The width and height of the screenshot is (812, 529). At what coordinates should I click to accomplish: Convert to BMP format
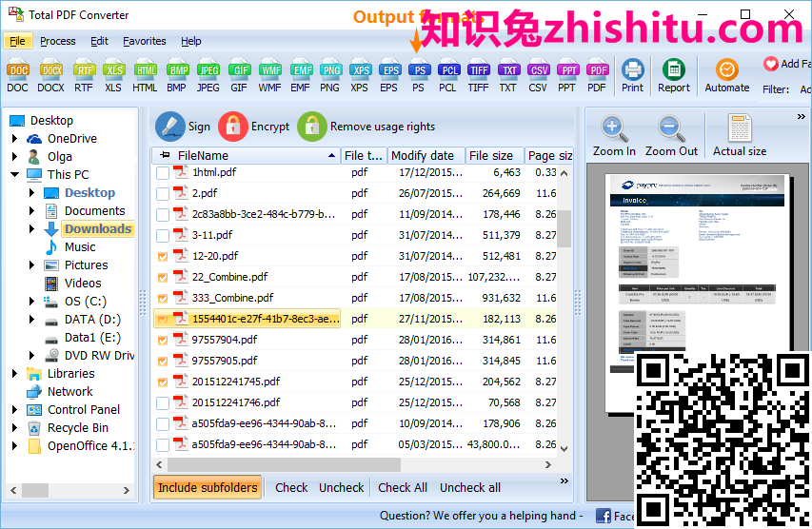coord(177,76)
